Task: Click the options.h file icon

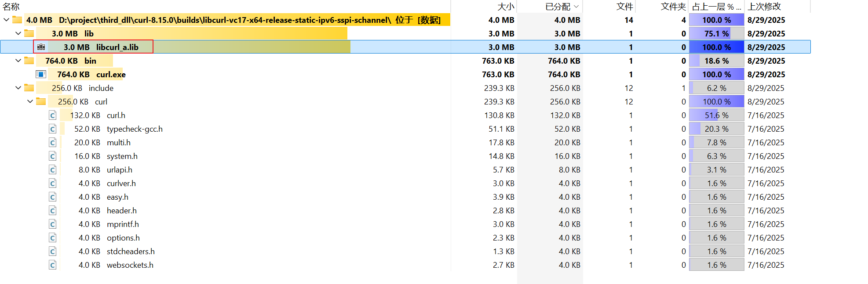Action: pos(53,237)
